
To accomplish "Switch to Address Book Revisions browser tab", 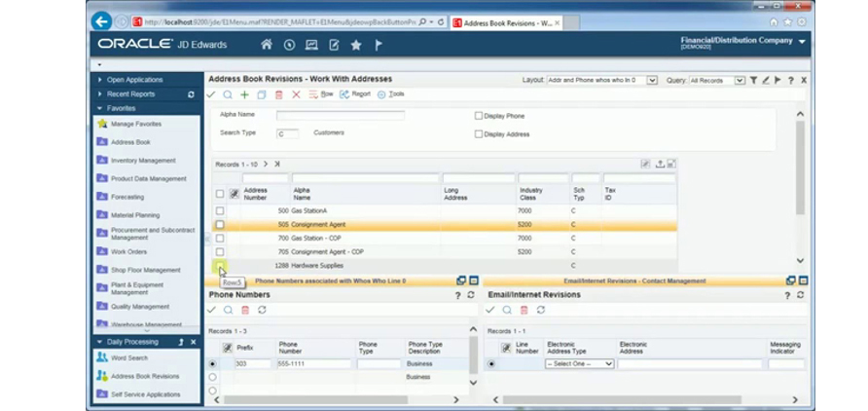I will pos(506,23).
